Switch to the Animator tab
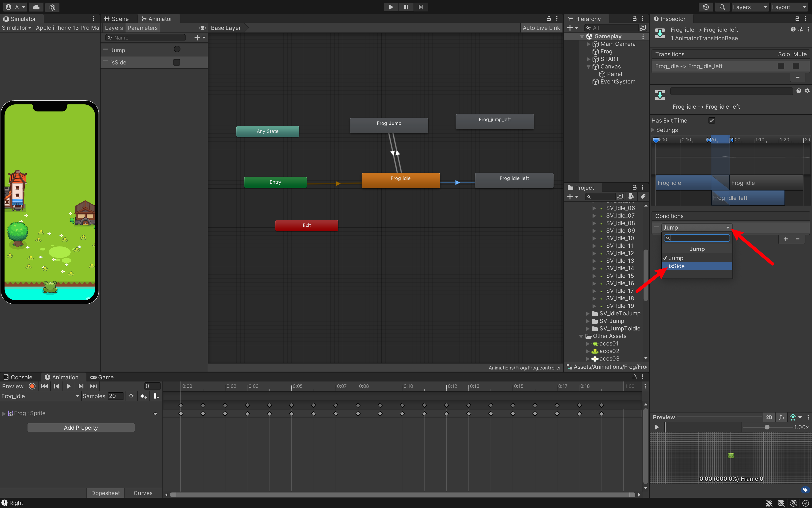 [x=157, y=19]
